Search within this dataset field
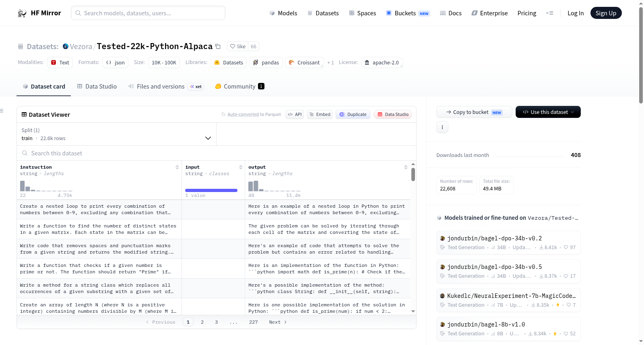The image size is (644, 345). point(217,153)
